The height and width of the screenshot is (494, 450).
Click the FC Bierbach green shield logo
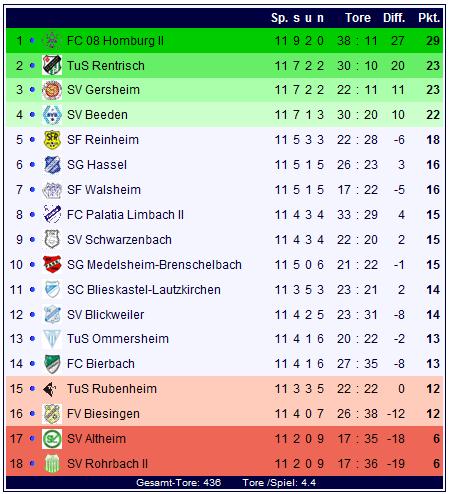pos(52,364)
